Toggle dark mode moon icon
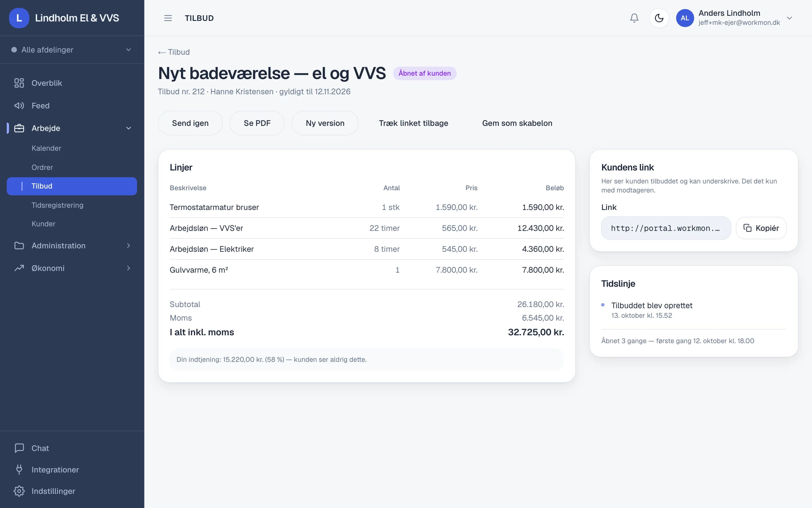 [659, 18]
